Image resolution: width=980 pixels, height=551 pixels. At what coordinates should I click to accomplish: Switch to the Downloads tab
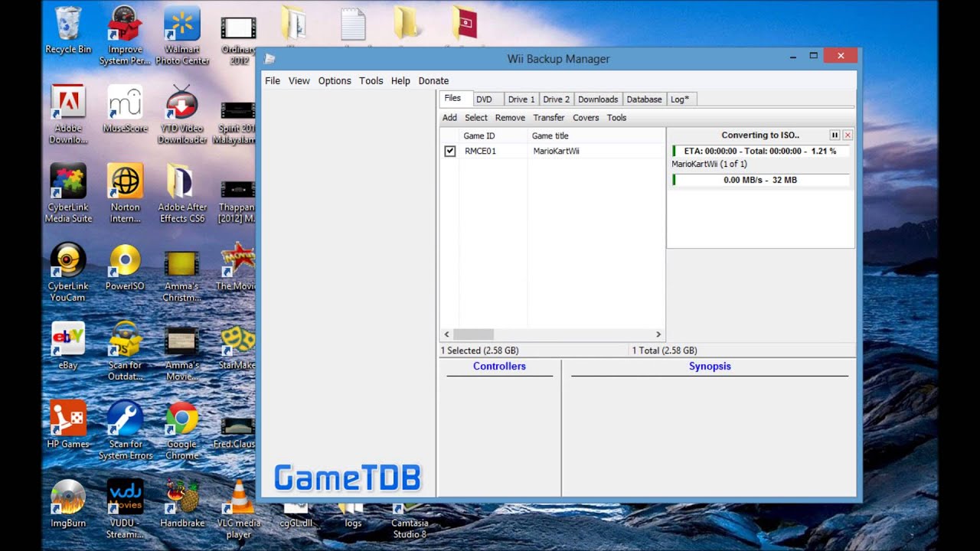pyautogui.click(x=598, y=99)
